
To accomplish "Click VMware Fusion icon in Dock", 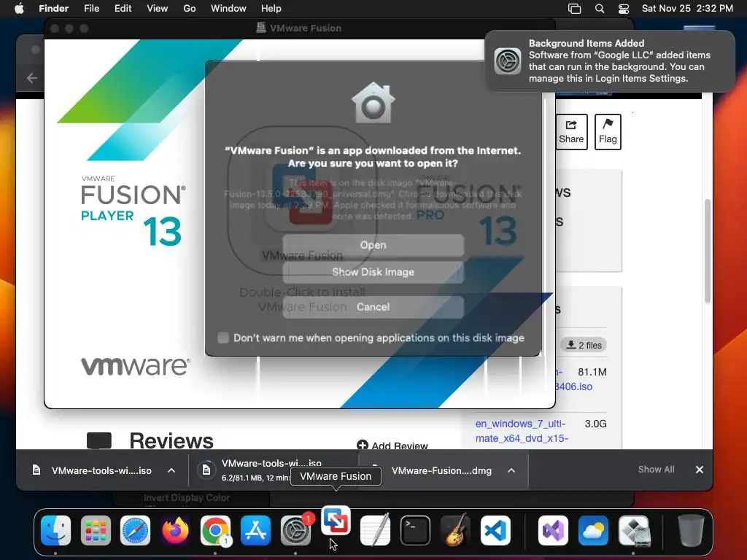I will (336, 521).
